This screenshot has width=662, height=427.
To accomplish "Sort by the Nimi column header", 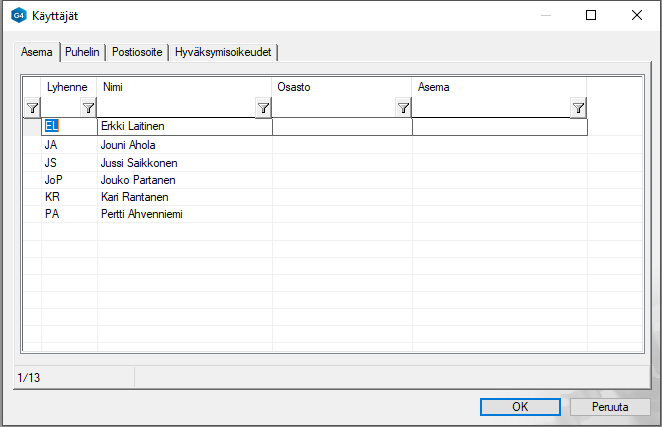I will [x=184, y=87].
